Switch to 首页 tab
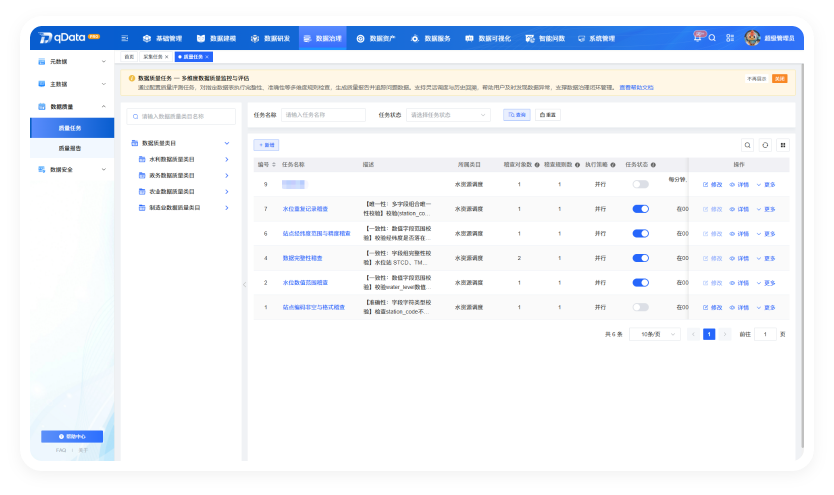 click(x=129, y=57)
